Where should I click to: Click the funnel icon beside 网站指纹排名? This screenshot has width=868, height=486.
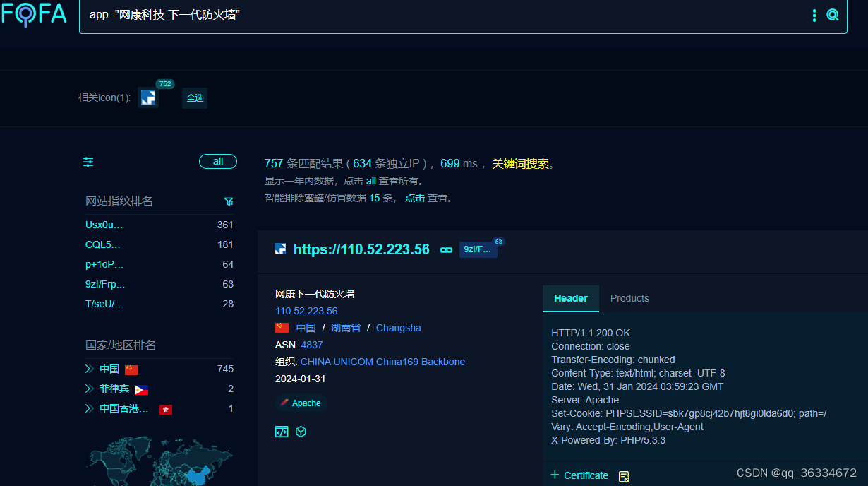[x=229, y=201]
